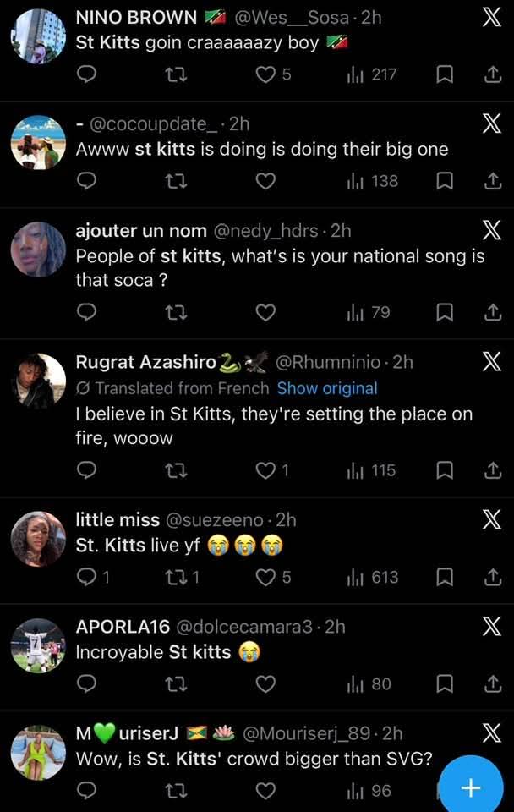Open NINO BROWN's profile picture

click(38, 36)
